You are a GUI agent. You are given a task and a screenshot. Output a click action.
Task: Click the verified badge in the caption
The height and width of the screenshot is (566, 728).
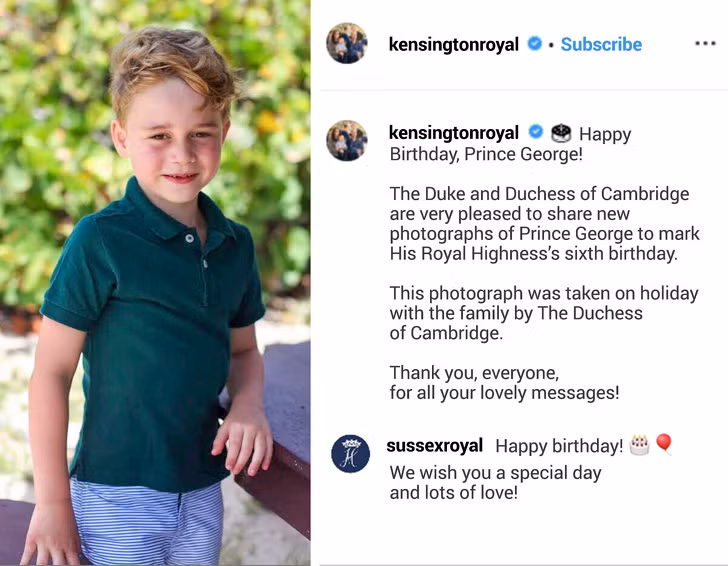click(535, 133)
